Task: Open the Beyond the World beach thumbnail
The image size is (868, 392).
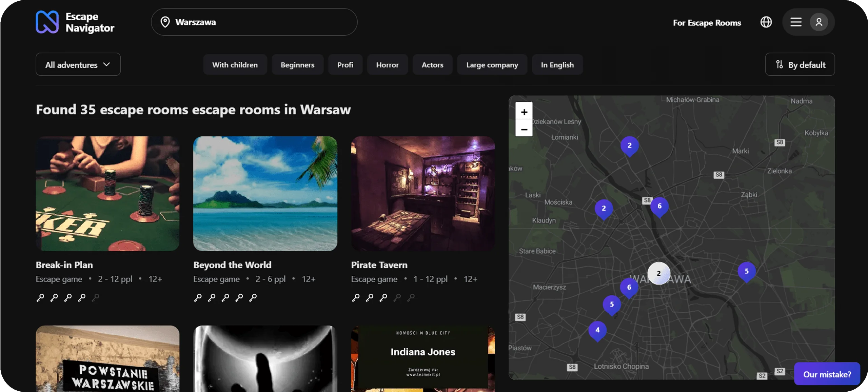Action: [x=265, y=194]
